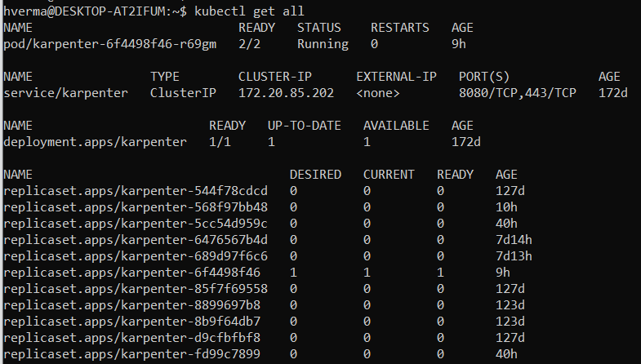The height and width of the screenshot is (364, 641).
Task: Select deployment.apps/karpenter name
Action: (x=95, y=142)
